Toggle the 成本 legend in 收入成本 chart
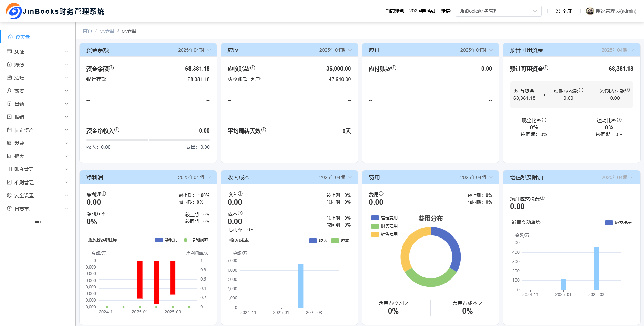 click(341, 240)
